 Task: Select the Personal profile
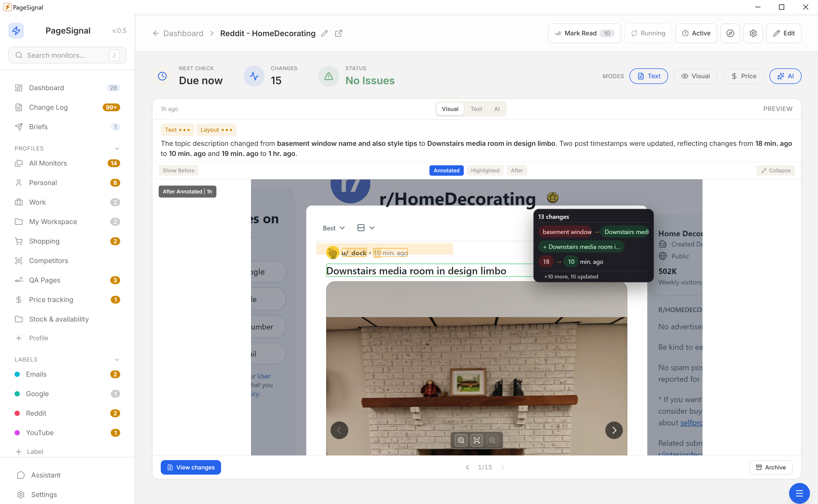67,183
